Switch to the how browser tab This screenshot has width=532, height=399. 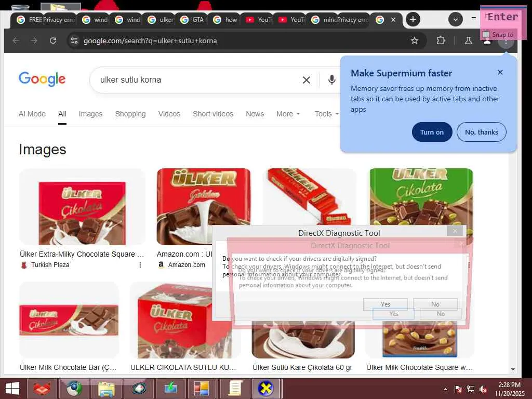click(x=225, y=20)
